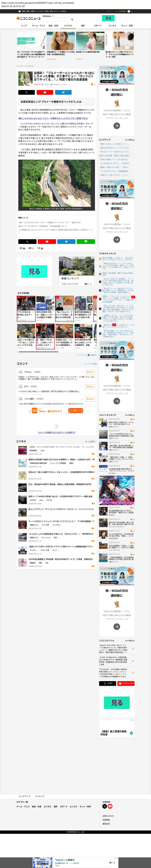The height and width of the screenshot is (868, 151).
Task: Open the 【▶】これが1台にまとめた video link
Action: tap(53, 118)
